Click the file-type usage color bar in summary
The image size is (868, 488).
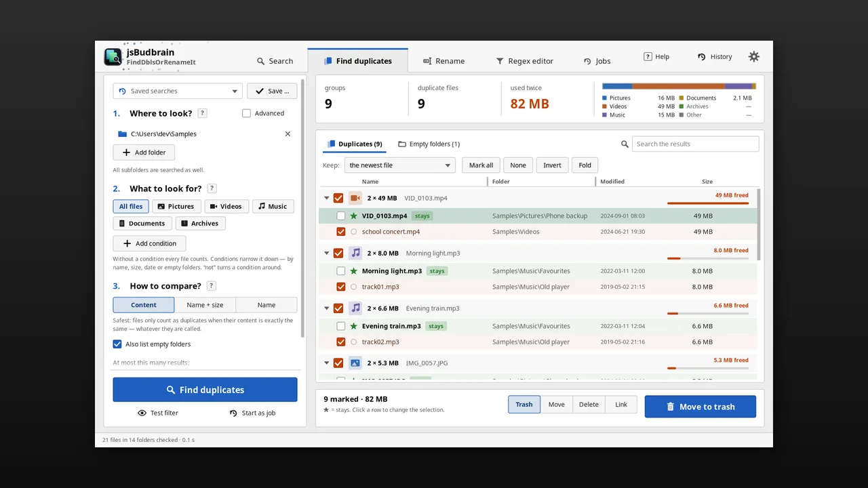pos(679,86)
